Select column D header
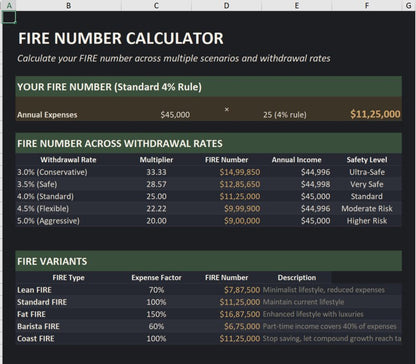The image size is (416, 364). pos(226,5)
